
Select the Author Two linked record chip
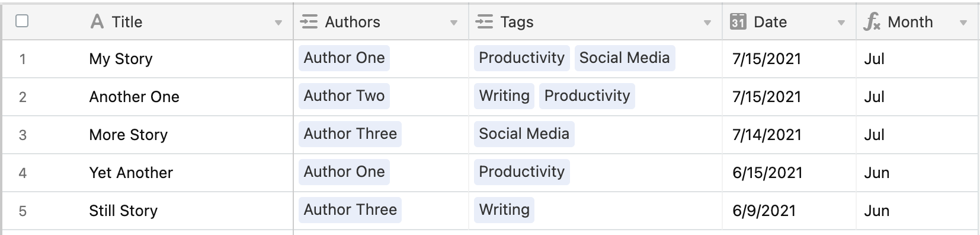point(344,96)
